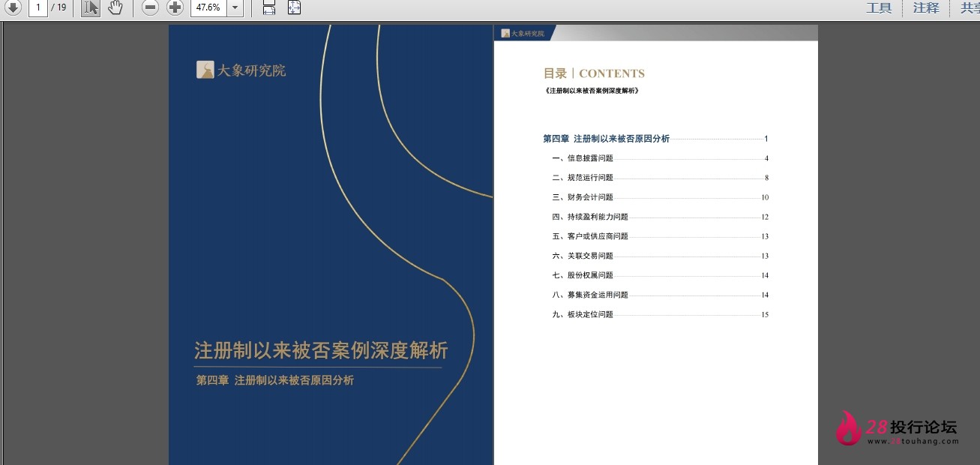Click the 大象研究院 logo on cover
Viewport: 980px width, 465px height.
241,70
